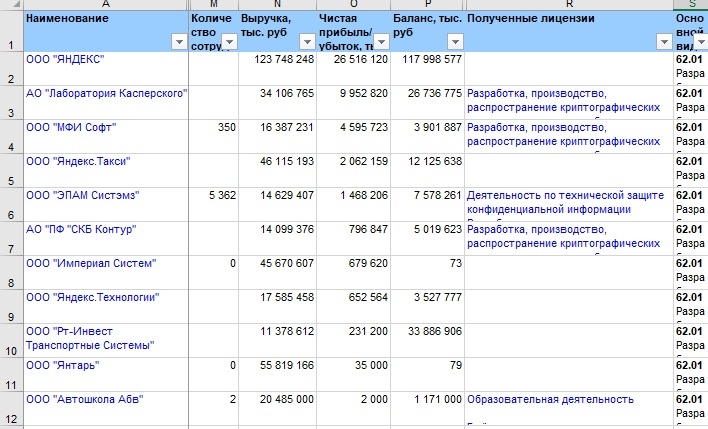Open filter dropdown for Количество сотрудников column
The height and width of the screenshot is (429, 708).
click(229, 42)
